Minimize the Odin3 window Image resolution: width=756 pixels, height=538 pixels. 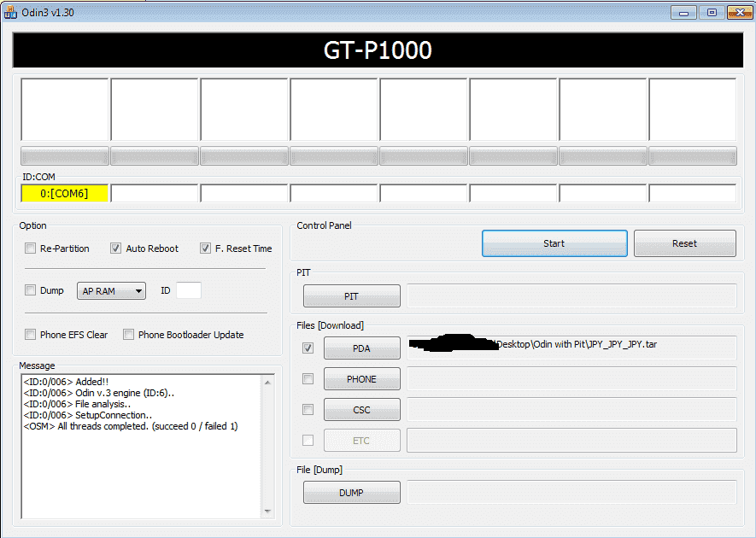pos(683,13)
